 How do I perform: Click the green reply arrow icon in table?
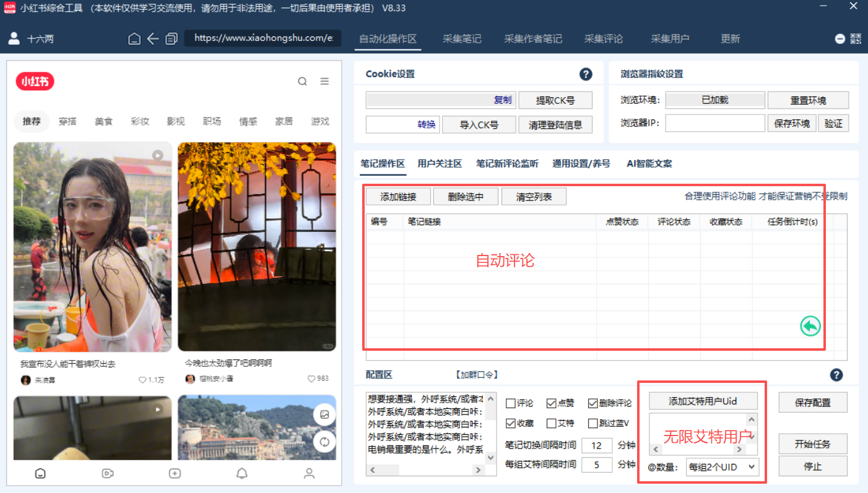(x=810, y=326)
